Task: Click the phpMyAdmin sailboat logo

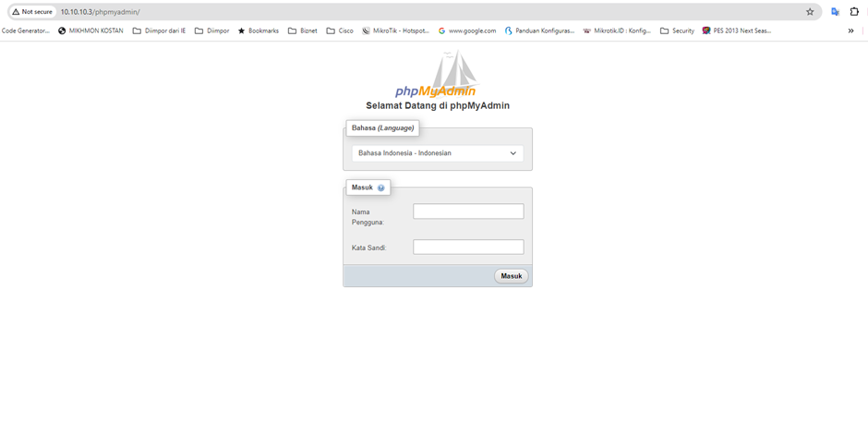Action: pyautogui.click(x=437, y=76)
